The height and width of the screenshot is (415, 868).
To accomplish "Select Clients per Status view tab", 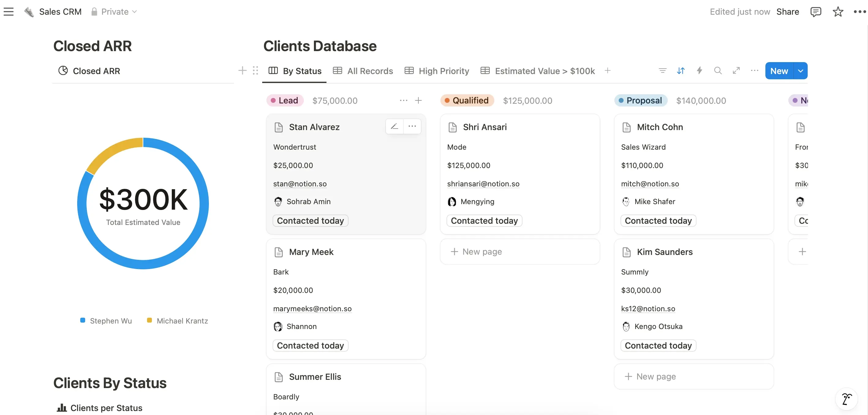I will [100, 408].
